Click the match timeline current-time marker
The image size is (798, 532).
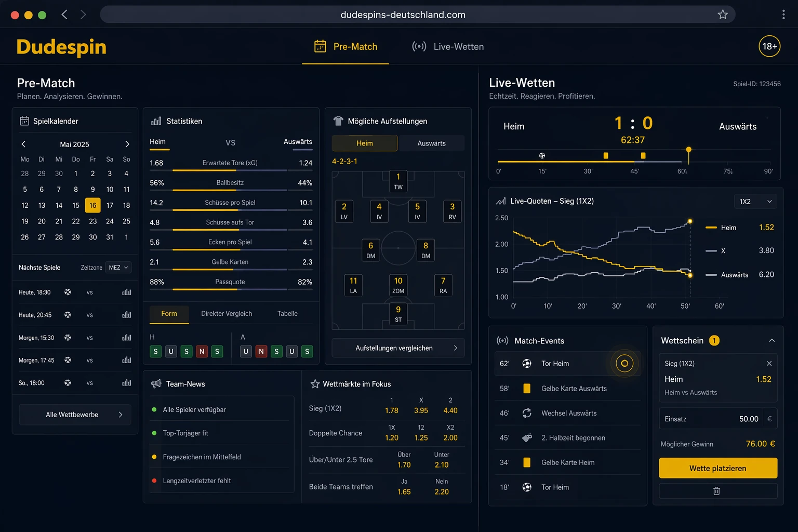pos(689,150)
